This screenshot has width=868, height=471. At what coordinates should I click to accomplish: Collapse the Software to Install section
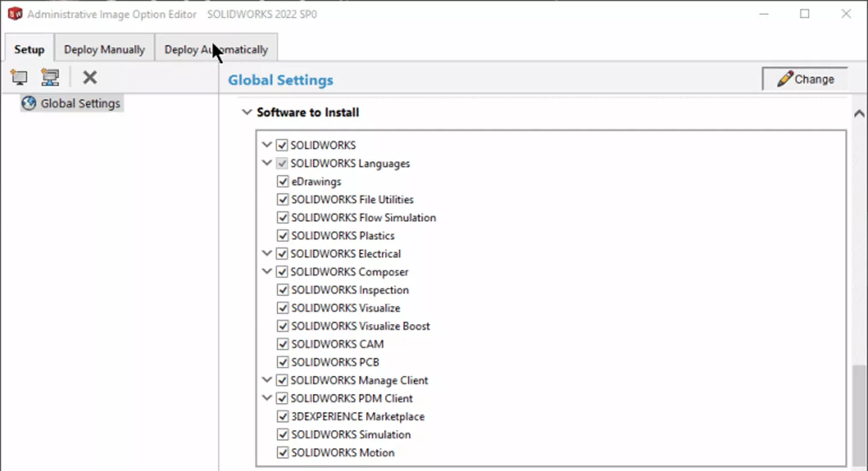[x=246, y=112]
